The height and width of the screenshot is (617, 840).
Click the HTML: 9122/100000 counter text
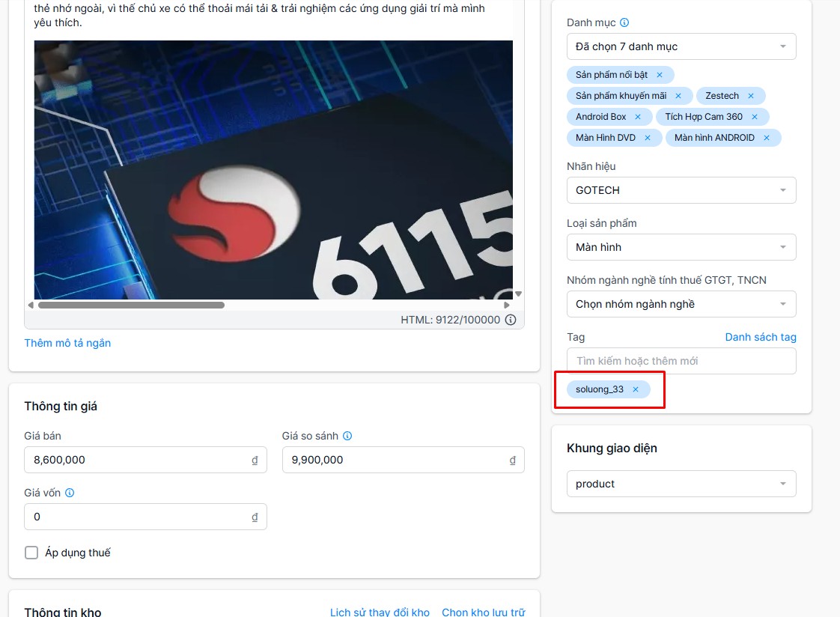[x=450, y=320]
